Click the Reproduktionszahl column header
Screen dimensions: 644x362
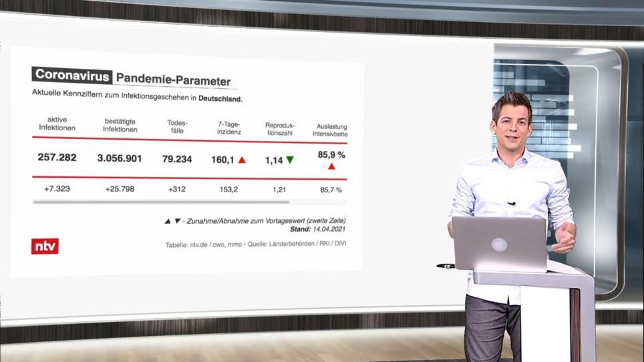(x=280, y=129)
